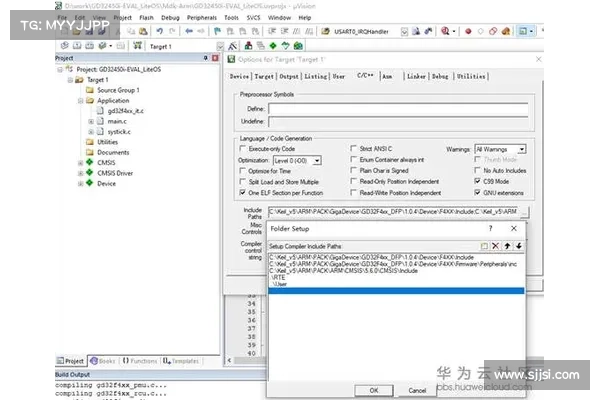Viewport: 600px width, 400px height.
Task: Toggle Plain Char is Signed checkbox
Action: pyautogui.click(x=353, y=170)
